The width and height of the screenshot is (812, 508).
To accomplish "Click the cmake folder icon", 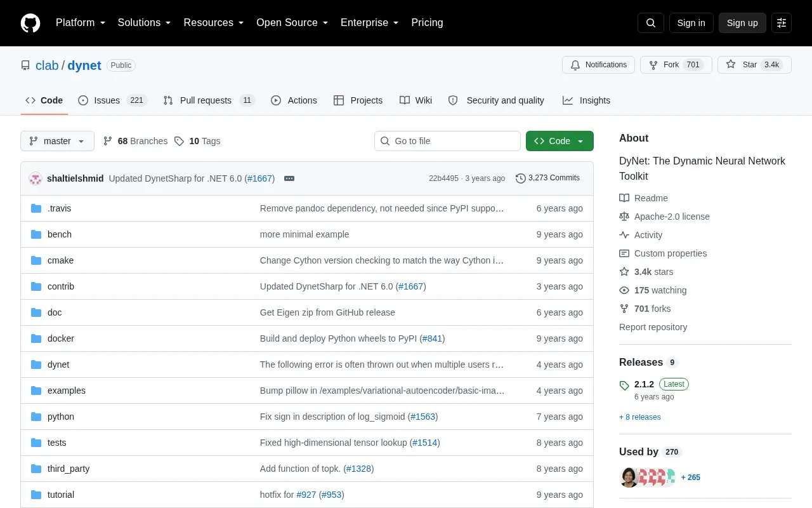I will coord(36,260).
